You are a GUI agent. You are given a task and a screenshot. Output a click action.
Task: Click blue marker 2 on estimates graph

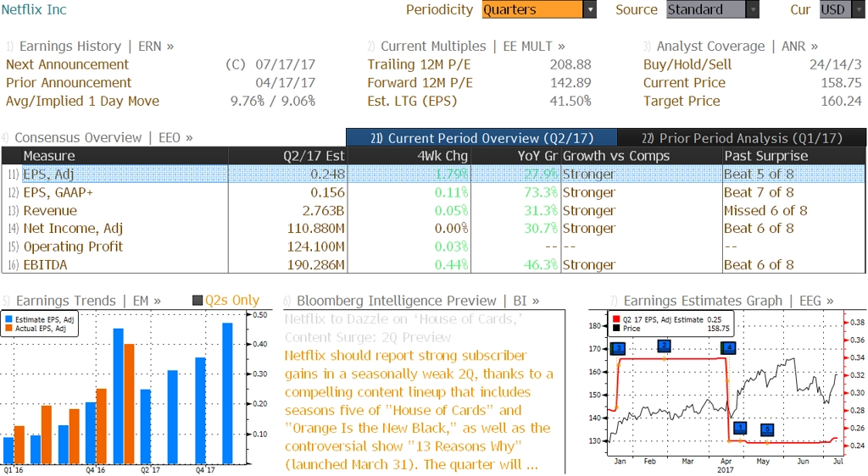click(664, 346)
